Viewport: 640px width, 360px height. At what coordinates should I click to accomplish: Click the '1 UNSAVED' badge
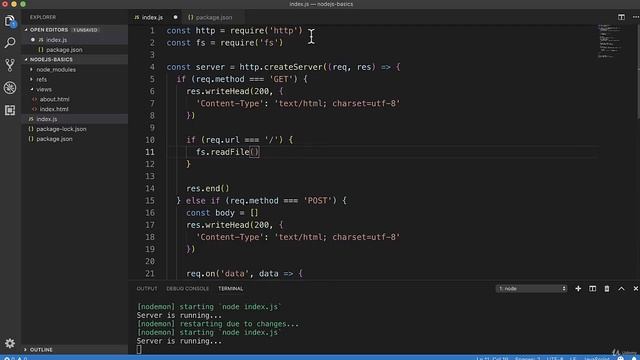[85, 30]
